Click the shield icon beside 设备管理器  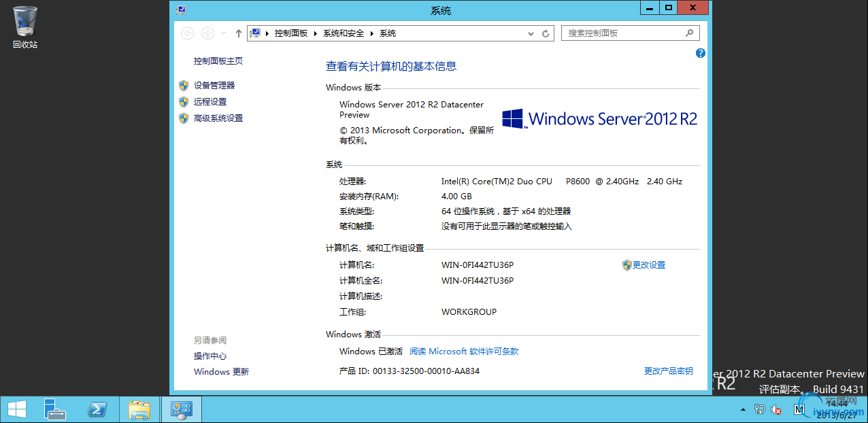pos(184,86)
